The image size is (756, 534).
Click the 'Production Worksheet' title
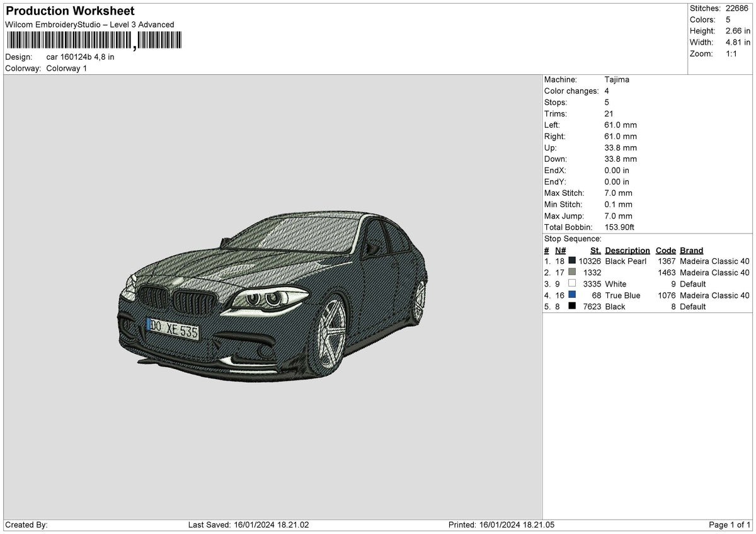[70, 11]
